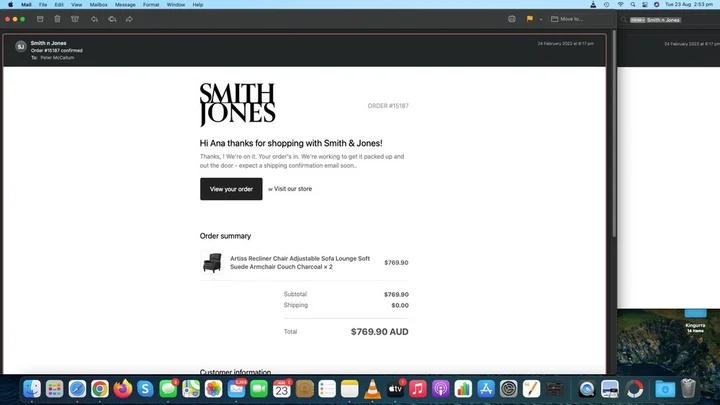Follow the Visit our store link
This screenshot has width=720, height=405.
tap(292, 189)
